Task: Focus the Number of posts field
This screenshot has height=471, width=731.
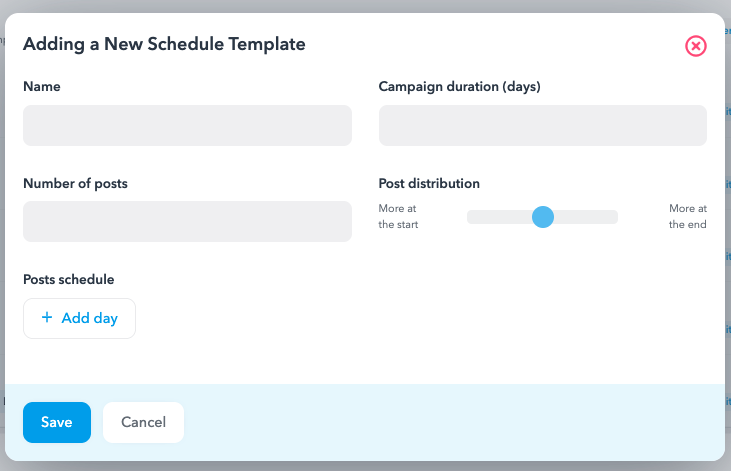Action: point(187,222)
